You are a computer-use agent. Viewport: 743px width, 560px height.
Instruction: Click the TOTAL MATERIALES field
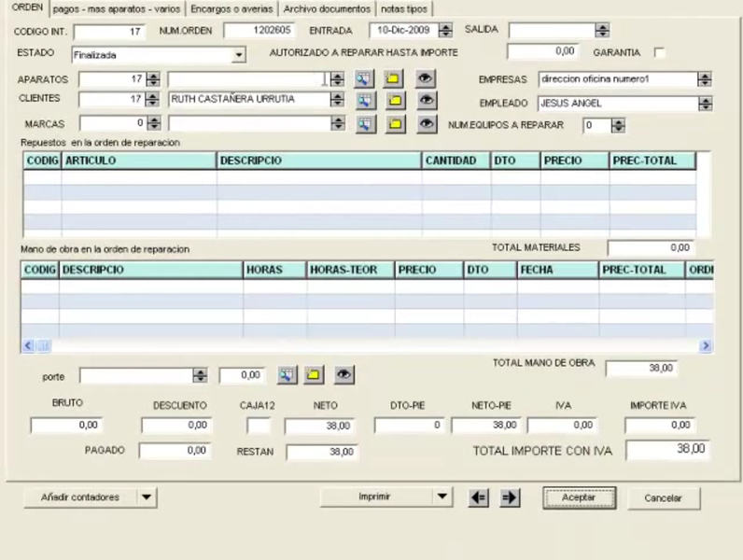[652, 247]
